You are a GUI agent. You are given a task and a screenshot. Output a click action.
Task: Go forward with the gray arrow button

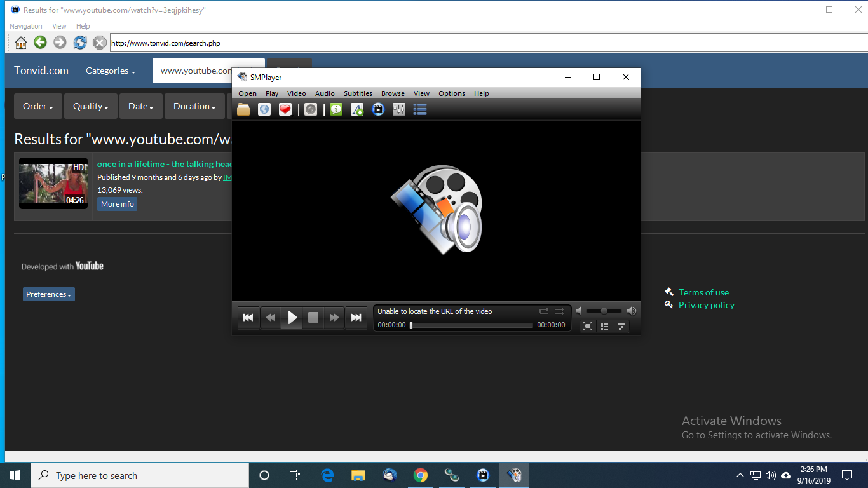click(60, 43)
